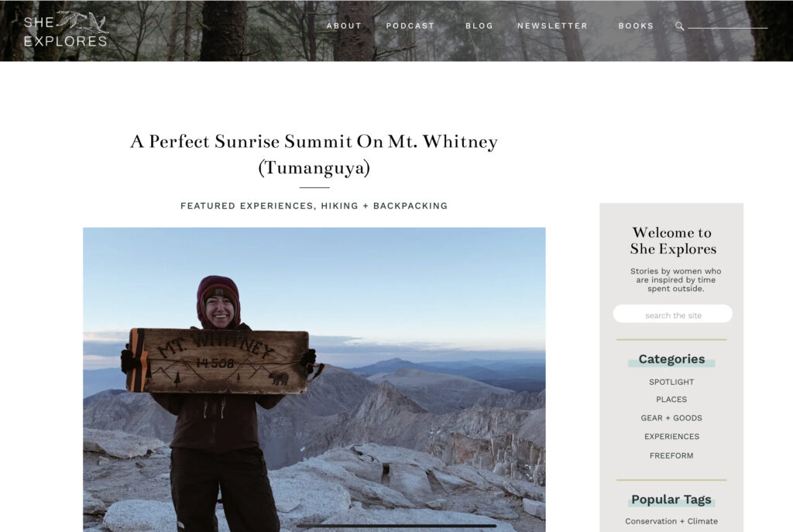
Task: Select the Experiences category in sidebar
Action: click(671, 437)
